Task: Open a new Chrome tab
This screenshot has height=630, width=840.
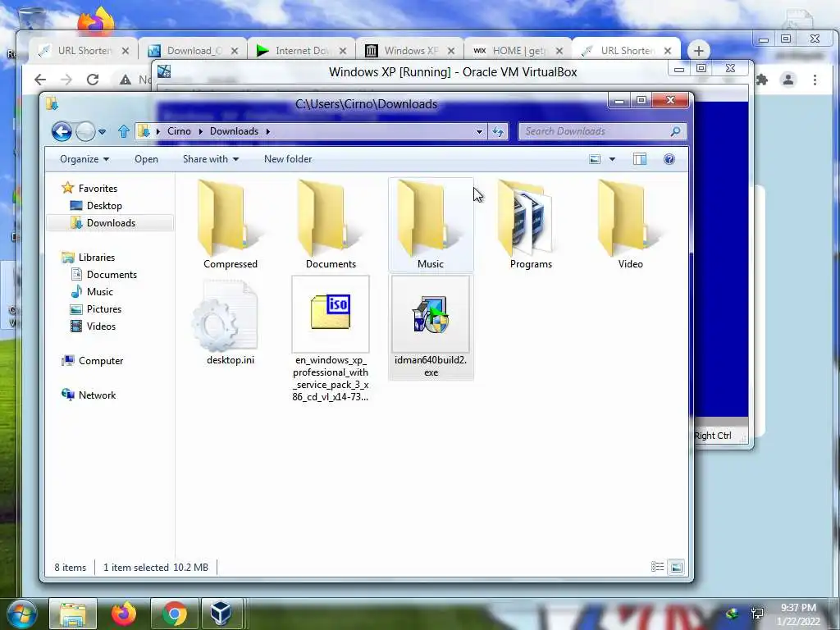Action: (x=698, y=51)
